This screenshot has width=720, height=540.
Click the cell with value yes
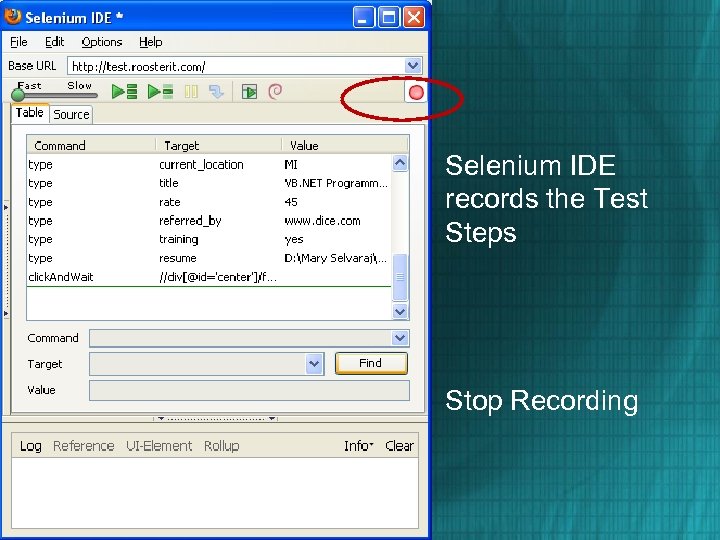294,240
